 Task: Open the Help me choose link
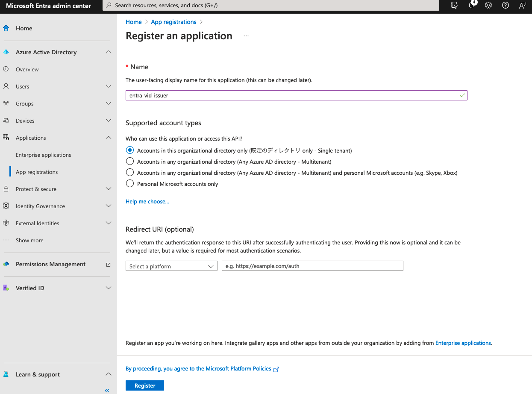[x=147, y=201]
